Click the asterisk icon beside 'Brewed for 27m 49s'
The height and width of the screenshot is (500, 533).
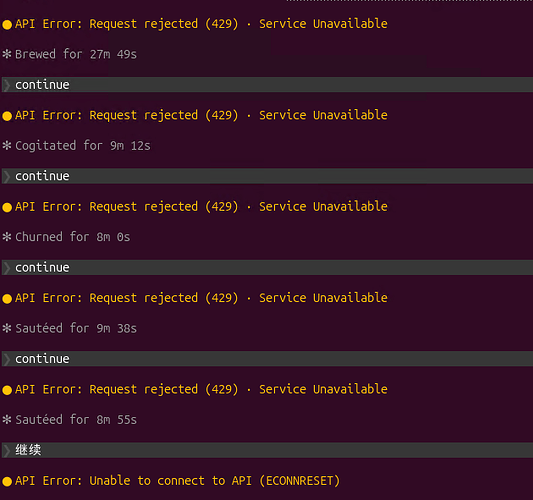pyautogui.click(x=7, y=54)
